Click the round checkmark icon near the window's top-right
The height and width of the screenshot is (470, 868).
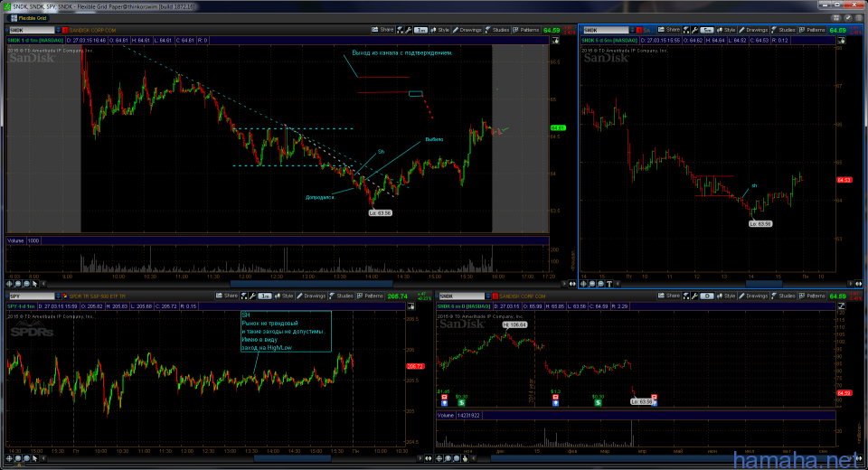click(x=847, y=18)
